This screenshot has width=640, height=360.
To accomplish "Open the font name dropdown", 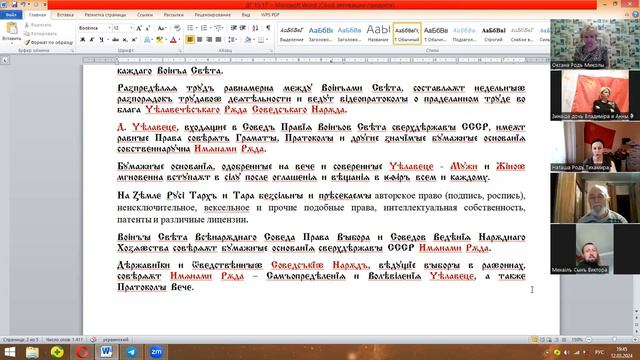I will [109, 28].
